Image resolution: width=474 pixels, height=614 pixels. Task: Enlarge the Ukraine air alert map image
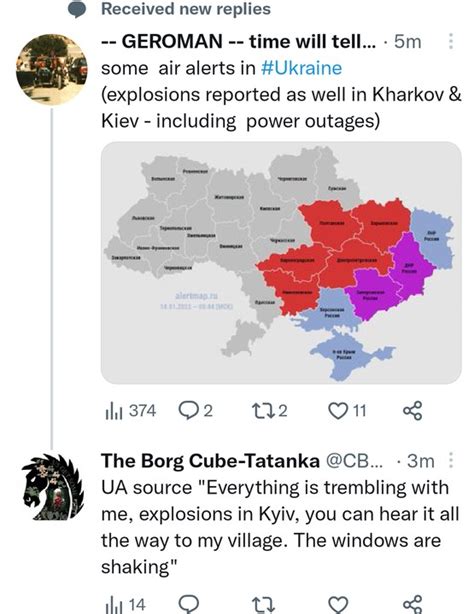281,262
